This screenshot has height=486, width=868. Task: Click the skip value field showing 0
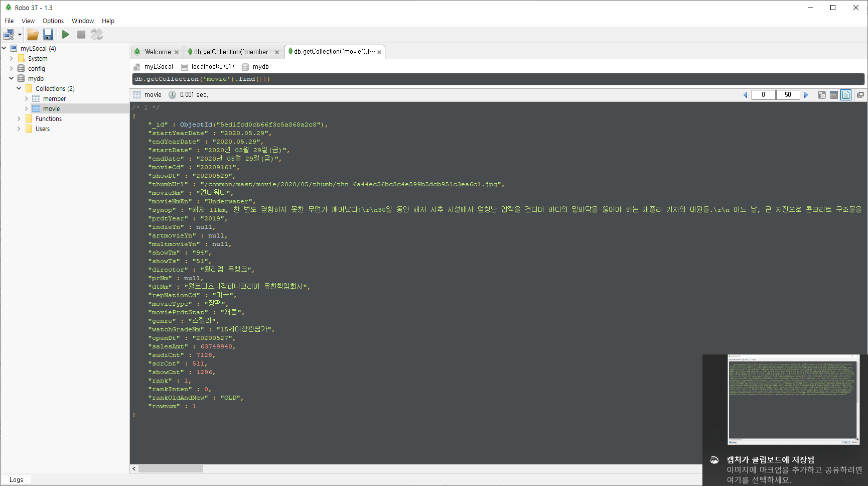[763, 95]
